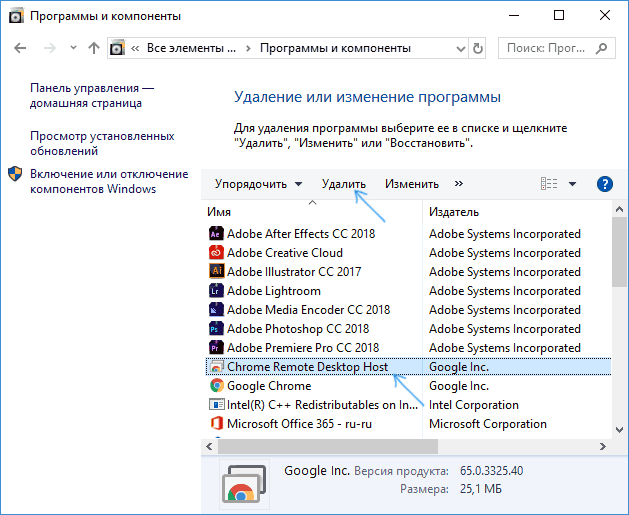Click the Microsoft Office 365 icon

(x=216, y=424)
